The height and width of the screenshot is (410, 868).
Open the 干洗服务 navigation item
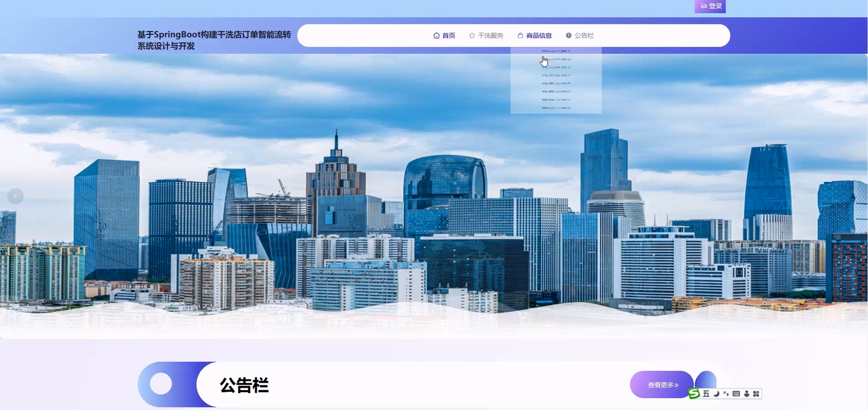coord(490,35)
